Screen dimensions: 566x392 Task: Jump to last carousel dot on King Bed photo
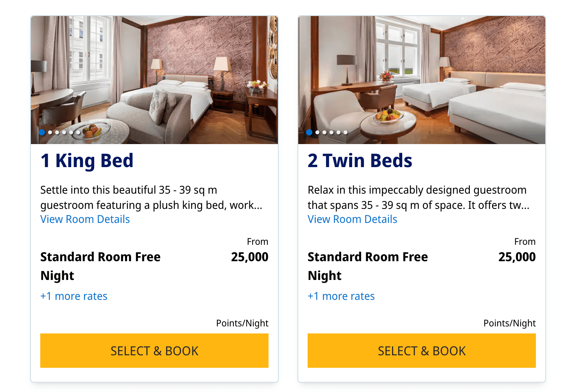point(78,132)
